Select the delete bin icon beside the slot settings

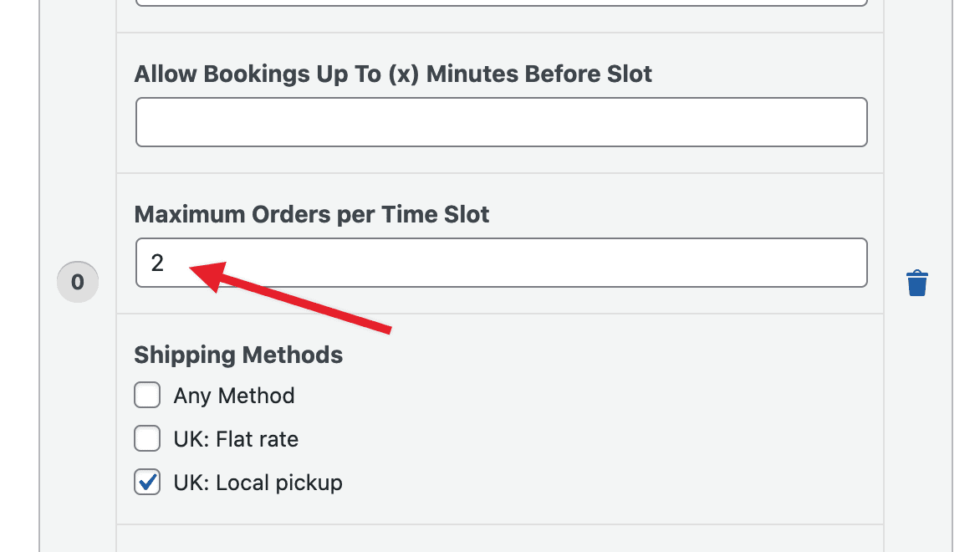point(917,283)
